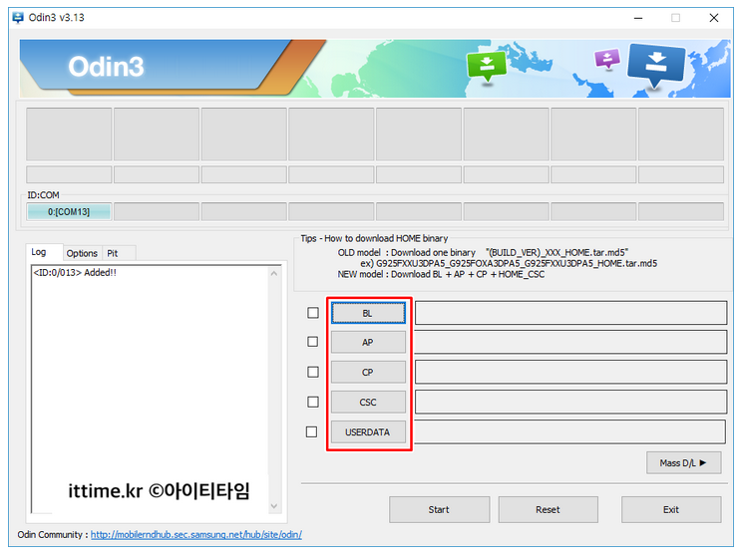Image resolution: width=745 pixels, height=560 pixels.
Task: Tick the checkbox next to CP
Action: pyautogui.click(x=312, y=372)
